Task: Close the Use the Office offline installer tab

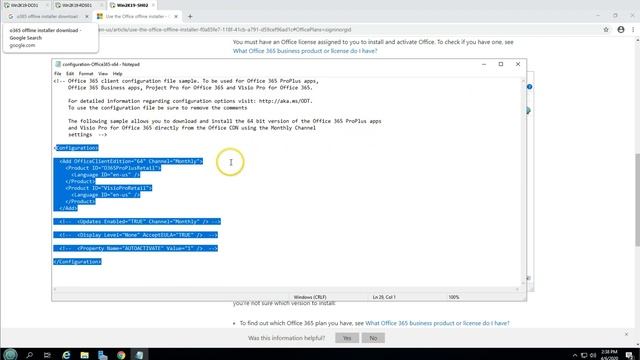Action: click(x=176, y=17)
